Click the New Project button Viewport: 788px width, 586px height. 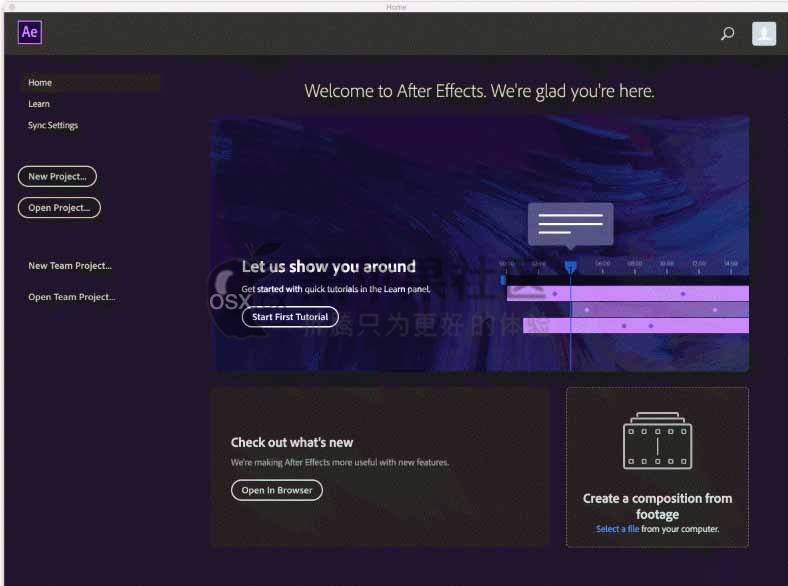click(x=57, y=176)
